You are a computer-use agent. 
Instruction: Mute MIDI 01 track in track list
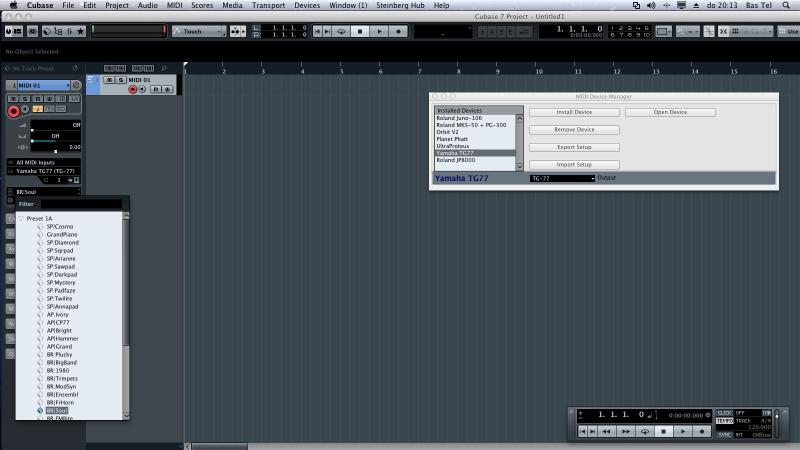(x=109, y=80)
